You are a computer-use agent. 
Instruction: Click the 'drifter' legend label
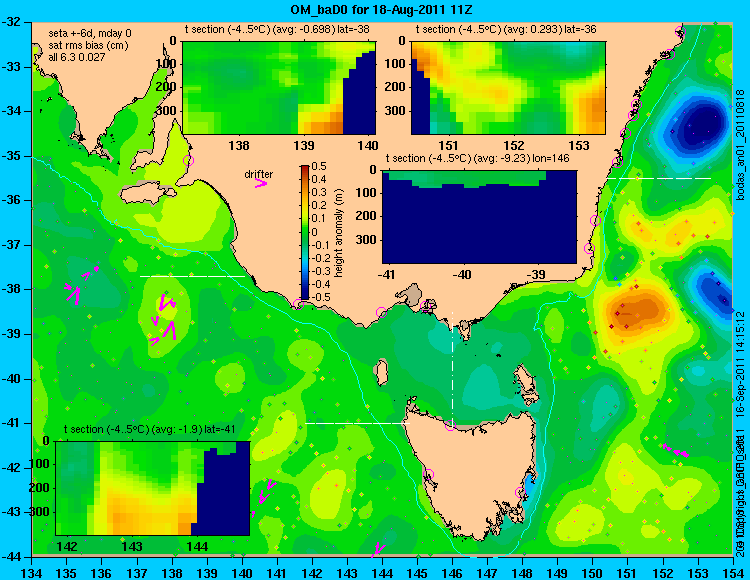click(x=259, y=174)
